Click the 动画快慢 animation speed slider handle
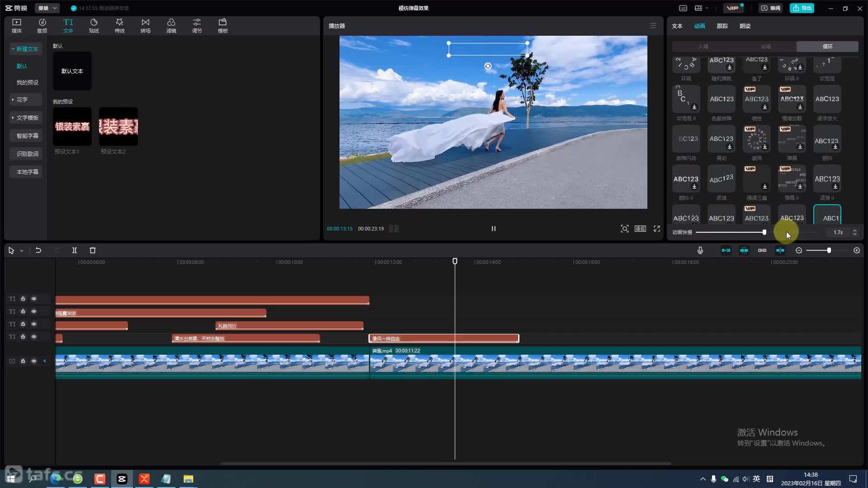This screenshot has width=868, height=488. pyautogui.click(x=764, y=232)
